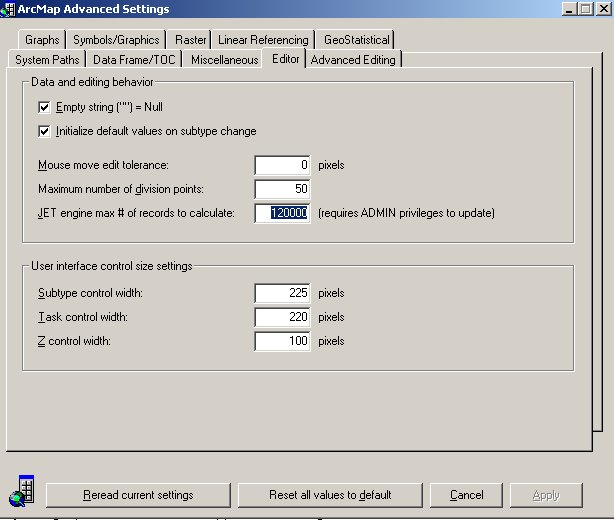The width and height of the screenshot is (614, 520).
Task: Click 'User interface control size settings' label
Action: [112, 266]
